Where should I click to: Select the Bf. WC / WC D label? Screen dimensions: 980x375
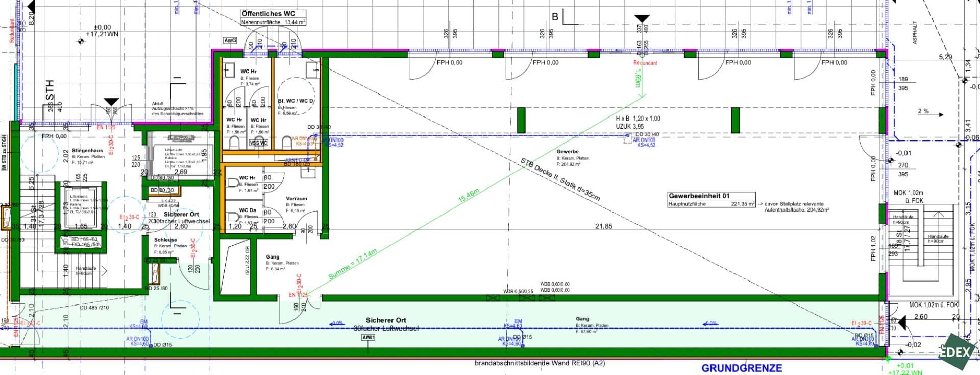pos(296,101)
